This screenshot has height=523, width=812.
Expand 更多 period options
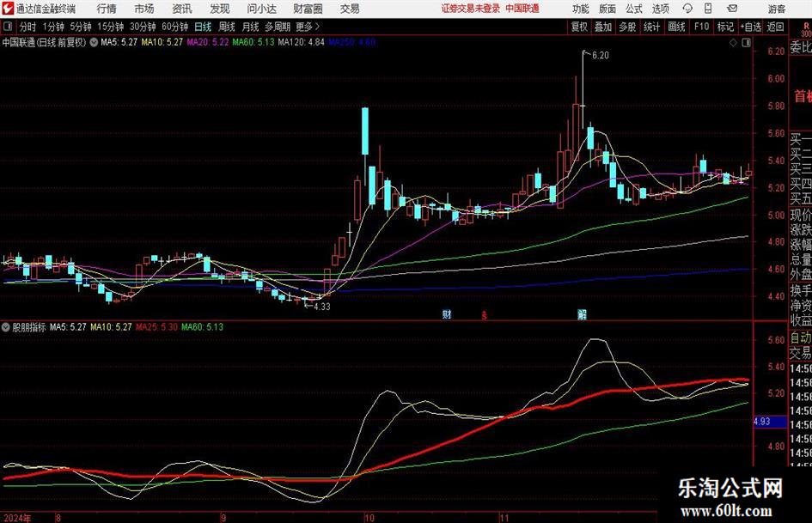(x=308, y=27)
